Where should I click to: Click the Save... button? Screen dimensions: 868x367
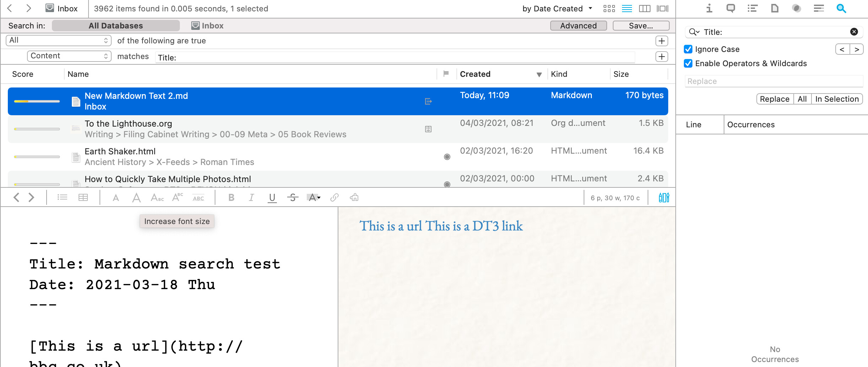pos(641,26)
